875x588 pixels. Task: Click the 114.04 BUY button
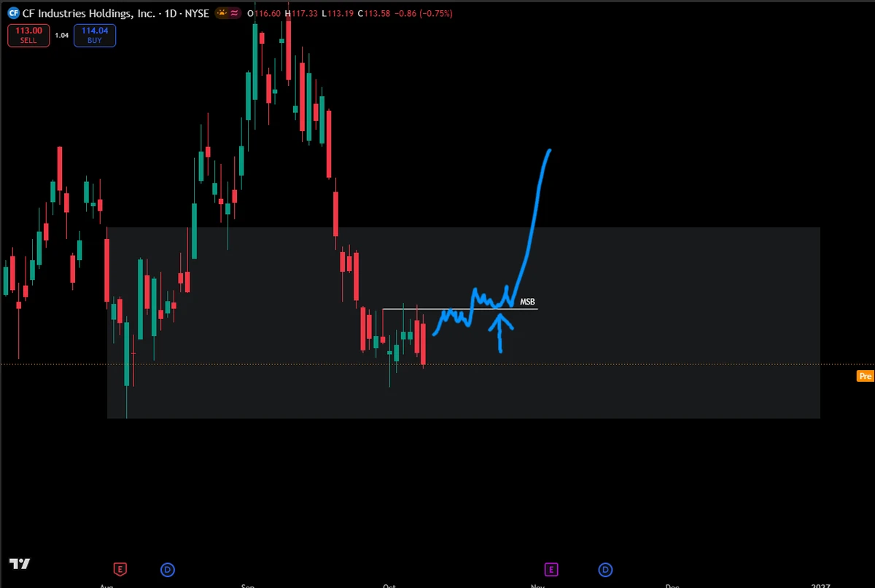pyautogui.click(x=95, y=35)
